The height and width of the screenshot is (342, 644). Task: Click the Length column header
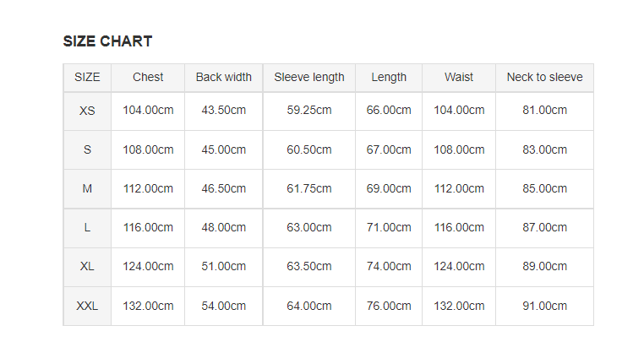click(x=389, y=77)
